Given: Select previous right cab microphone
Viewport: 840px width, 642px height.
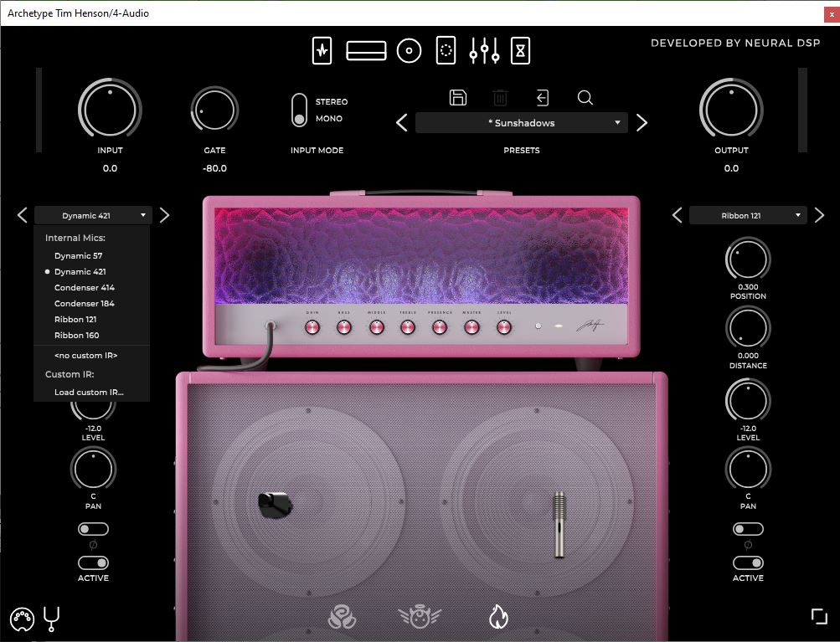Looking at the screenshot, I should (678, 215).
